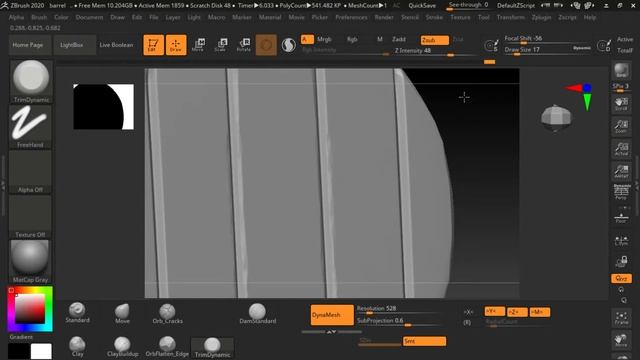Click the Smt orange button
The image size is (640, 360).
tap(424, 341)
